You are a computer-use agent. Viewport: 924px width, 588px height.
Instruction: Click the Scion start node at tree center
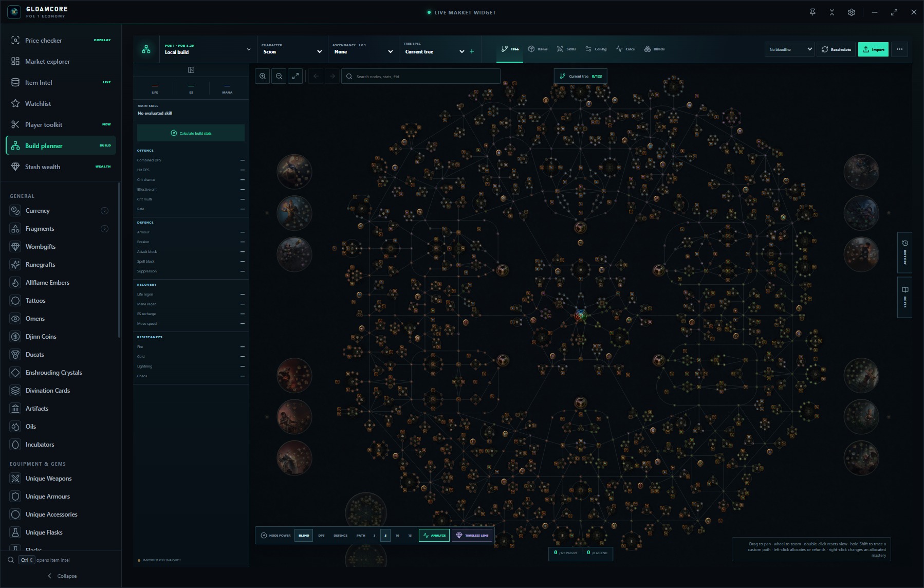coord(580,316)
